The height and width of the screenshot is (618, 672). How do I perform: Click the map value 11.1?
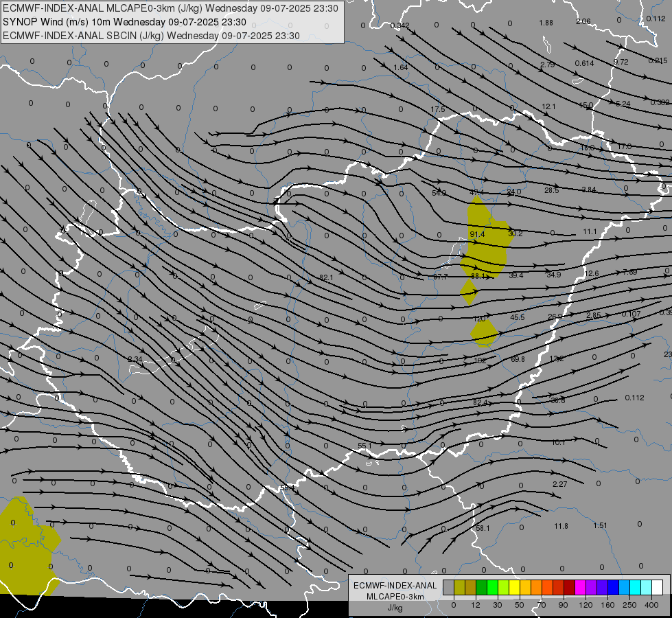click(x=590, y=231)
